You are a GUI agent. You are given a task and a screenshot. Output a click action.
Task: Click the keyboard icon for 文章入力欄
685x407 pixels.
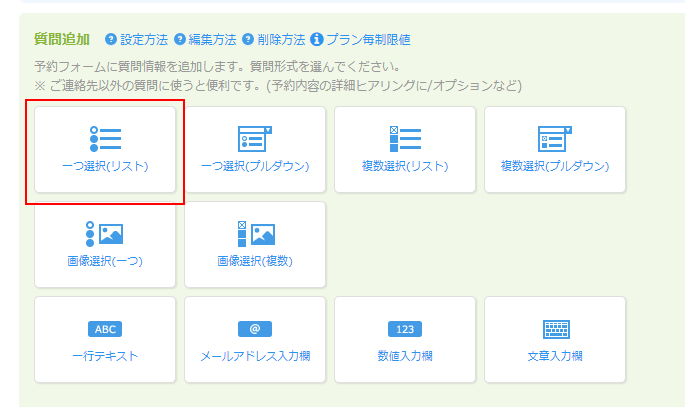coord(555,329)
